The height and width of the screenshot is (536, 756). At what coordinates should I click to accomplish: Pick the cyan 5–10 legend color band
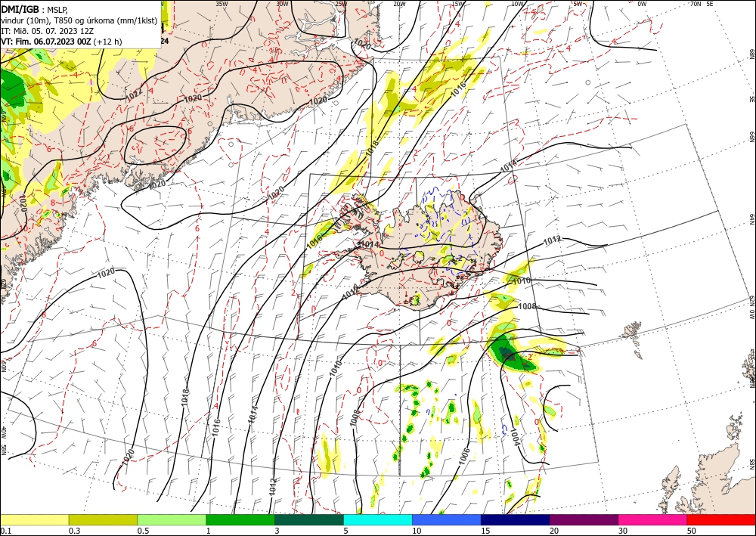tap(378, 519)
